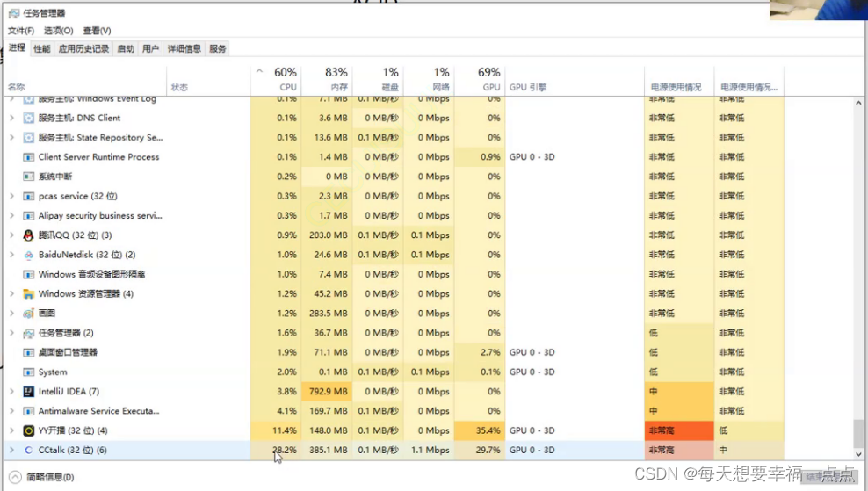Image resolution: width=868 pixels, height=491 pixels.
Task: Expand the pcas service row
Action: tap(11, 196)
